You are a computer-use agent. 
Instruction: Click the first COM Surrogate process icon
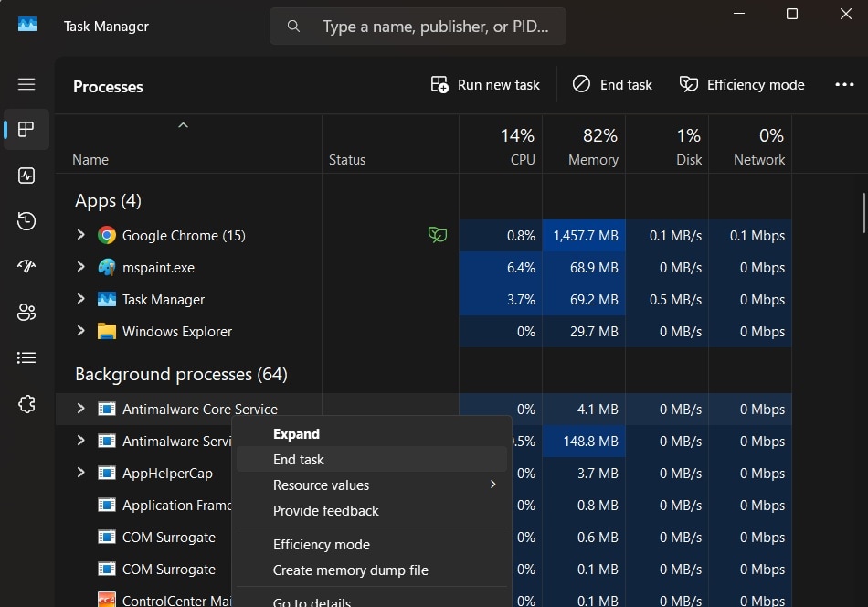[107, 538]
